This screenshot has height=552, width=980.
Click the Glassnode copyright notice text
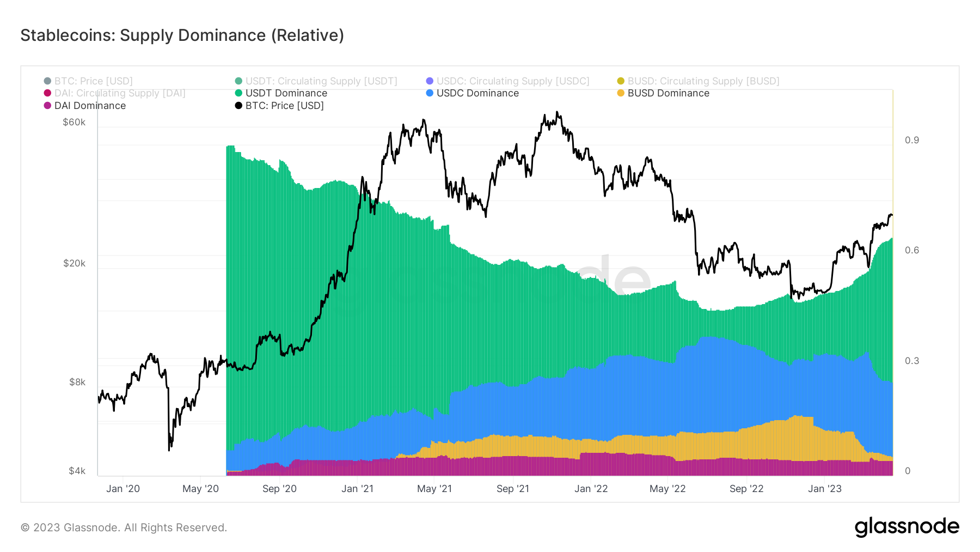[124, 527]
